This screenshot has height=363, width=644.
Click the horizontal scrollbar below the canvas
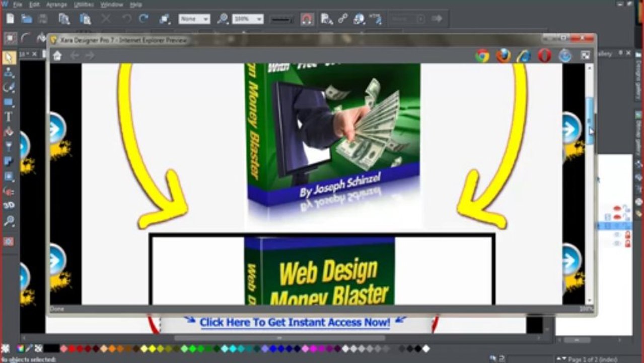[x=280, y=338]
